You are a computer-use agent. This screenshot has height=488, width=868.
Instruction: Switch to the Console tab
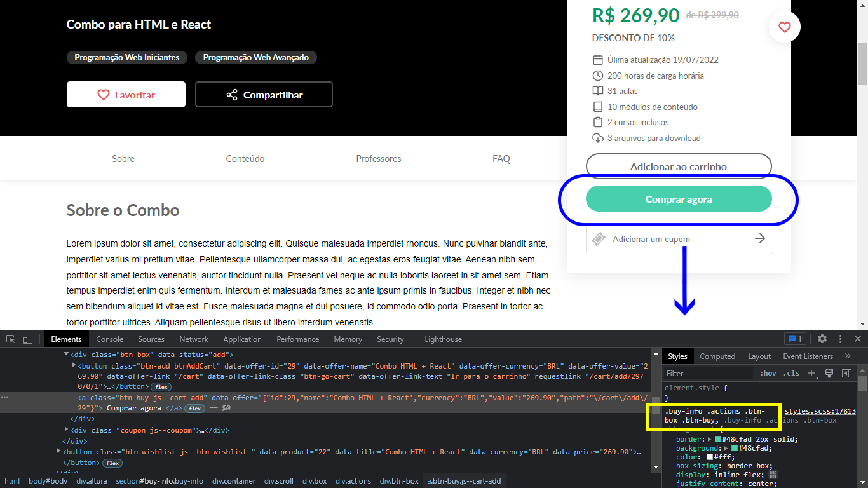pos(110,339)
